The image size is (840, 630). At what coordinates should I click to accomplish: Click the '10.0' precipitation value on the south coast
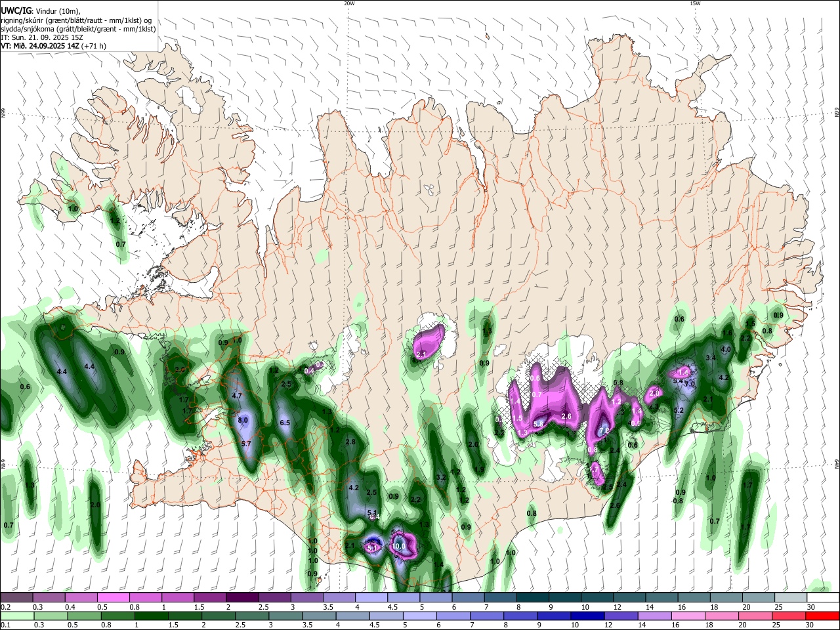tap(399, 546)
